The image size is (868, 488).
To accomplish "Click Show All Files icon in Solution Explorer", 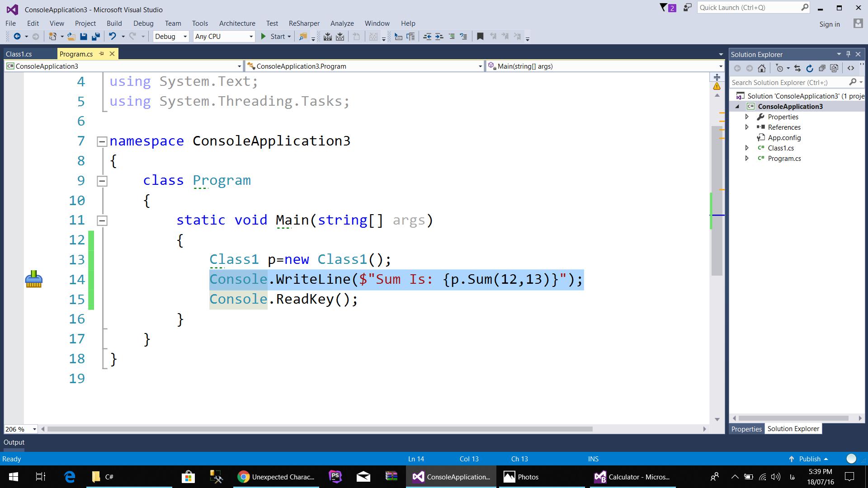I will pyautogui.click(x=834, y=68).
